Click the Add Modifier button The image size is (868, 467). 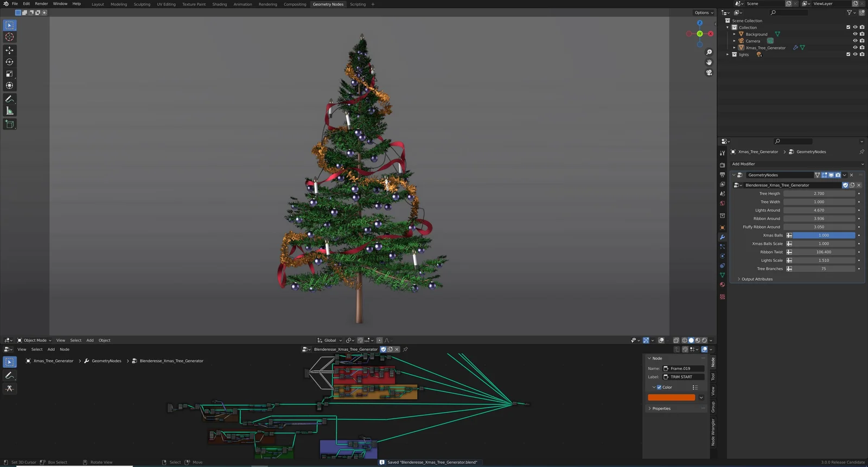[x=743, y=164]
